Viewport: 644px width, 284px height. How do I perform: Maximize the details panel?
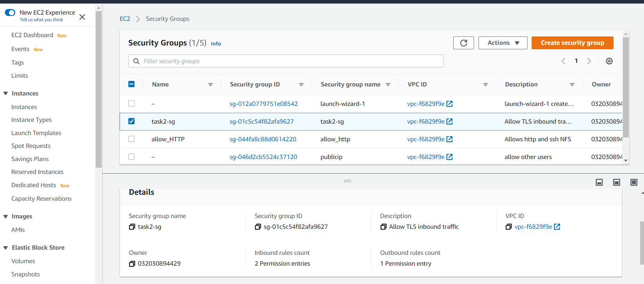(634, 182)
